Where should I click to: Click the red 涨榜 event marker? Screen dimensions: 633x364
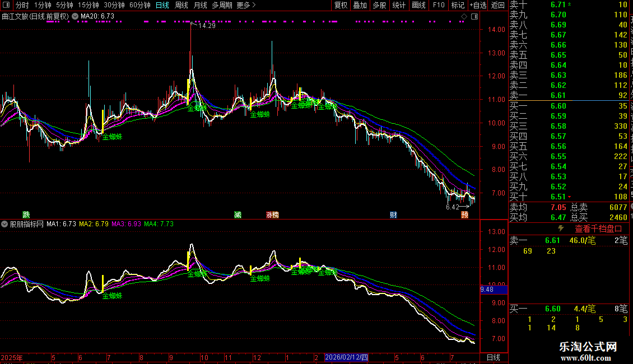pyautogui.click(x=272, y=214)
